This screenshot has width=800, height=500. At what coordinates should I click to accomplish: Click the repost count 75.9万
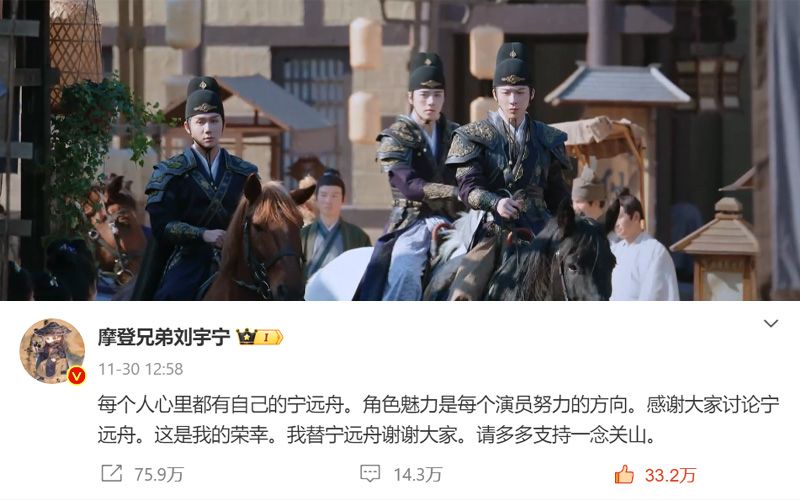(159, 474)
